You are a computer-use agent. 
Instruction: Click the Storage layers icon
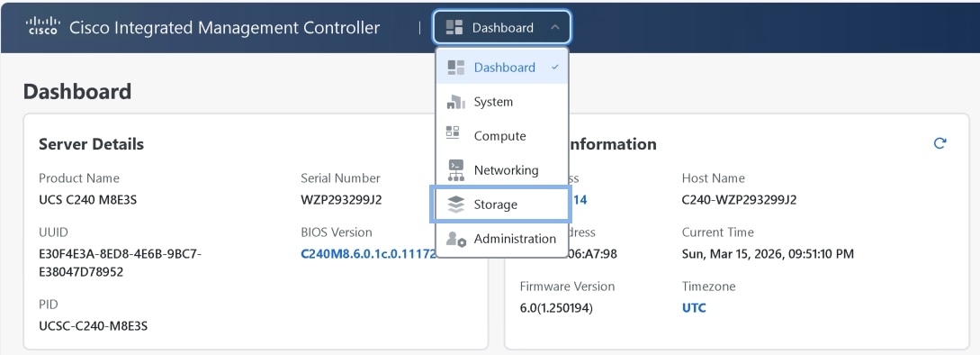[456, 205]
